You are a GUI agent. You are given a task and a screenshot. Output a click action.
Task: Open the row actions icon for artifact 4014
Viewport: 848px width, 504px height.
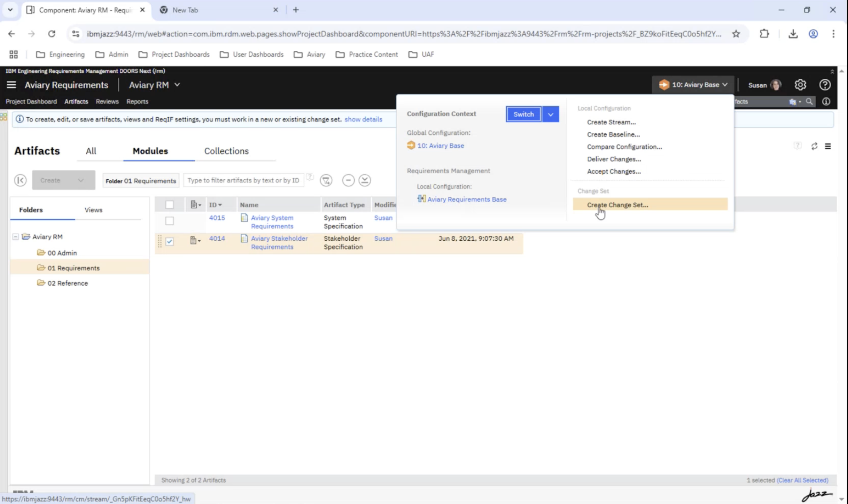click(195, 240)
